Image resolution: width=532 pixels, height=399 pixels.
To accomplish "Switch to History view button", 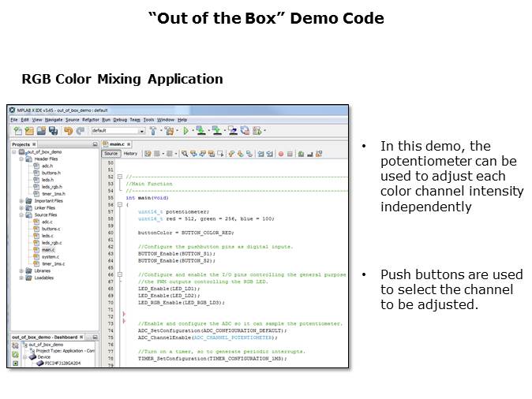I will click(130, 154).
